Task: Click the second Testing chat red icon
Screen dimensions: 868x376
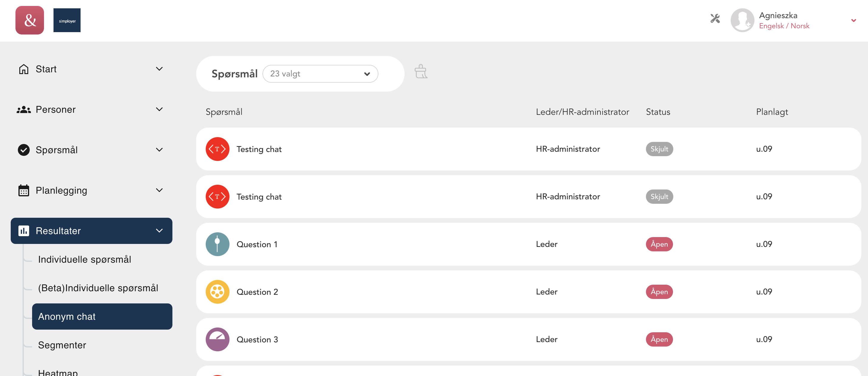Action: pyautogui.click(x=217, y=197)
